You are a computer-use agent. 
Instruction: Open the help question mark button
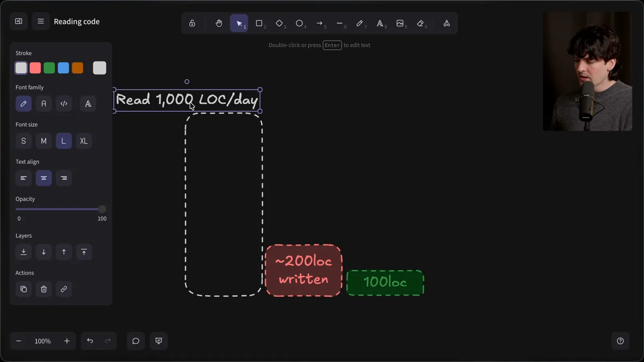(x=620, y=341)
